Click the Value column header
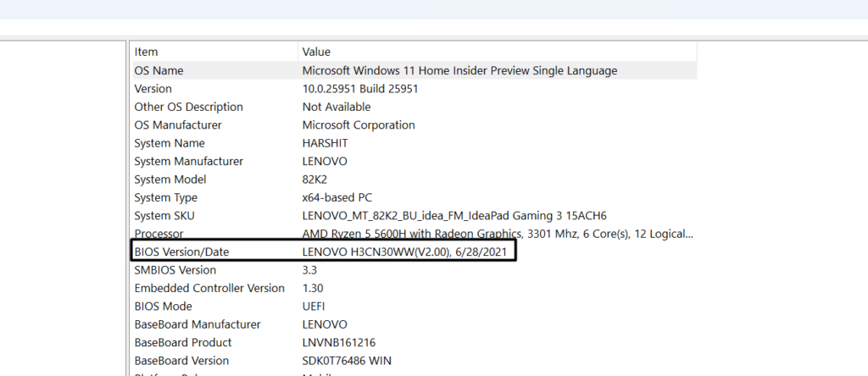The height and width of the screenshot is (376, 868). 316,53
